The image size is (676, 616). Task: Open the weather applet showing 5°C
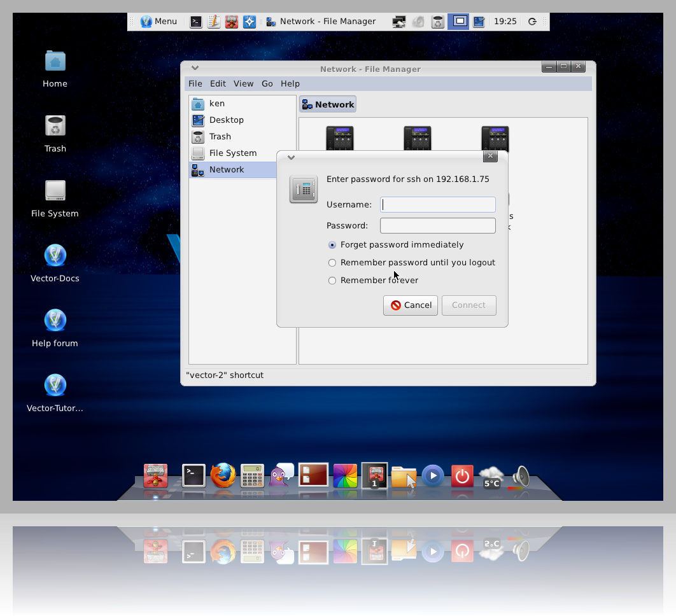tap(491, 477)
